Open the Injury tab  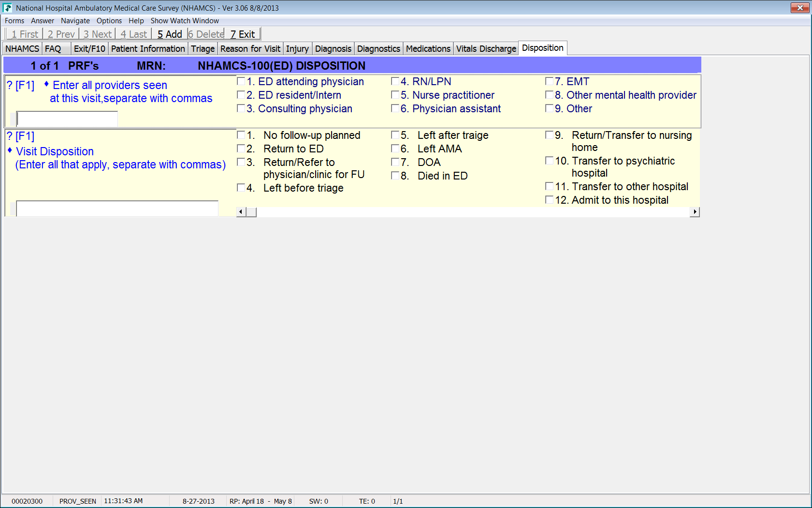pos(297,49)
